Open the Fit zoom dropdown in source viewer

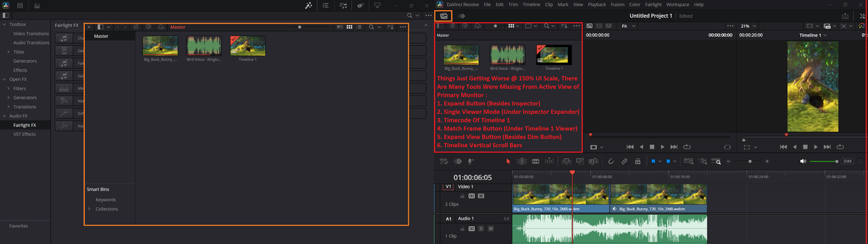click(x=629, y=26)
